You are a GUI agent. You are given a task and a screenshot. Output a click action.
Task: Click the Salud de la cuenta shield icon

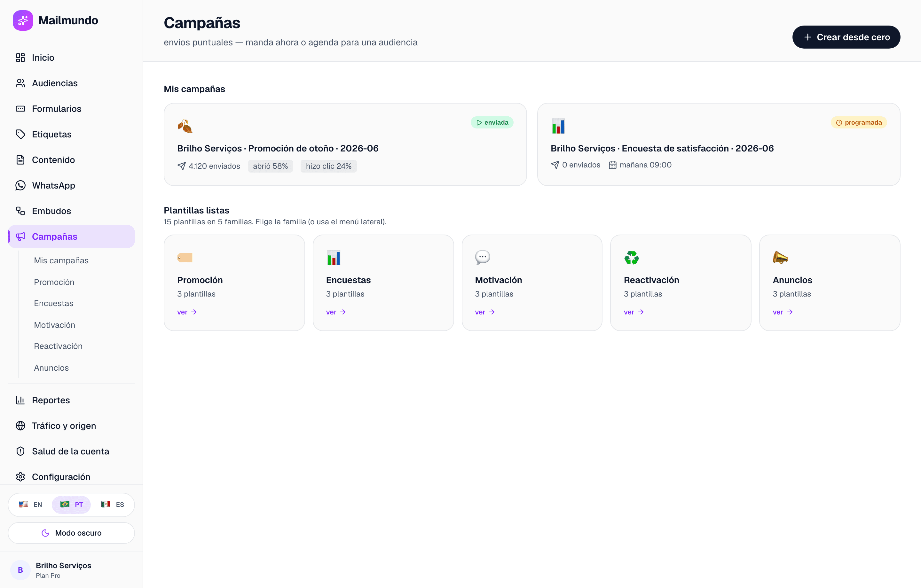pyautogui.click(x=20, y=452)
